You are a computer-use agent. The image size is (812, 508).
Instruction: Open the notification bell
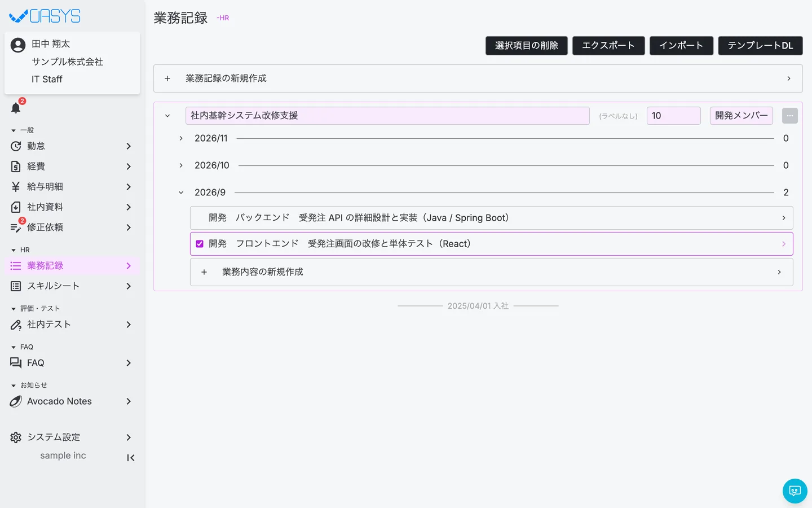(x=16, y=108)
